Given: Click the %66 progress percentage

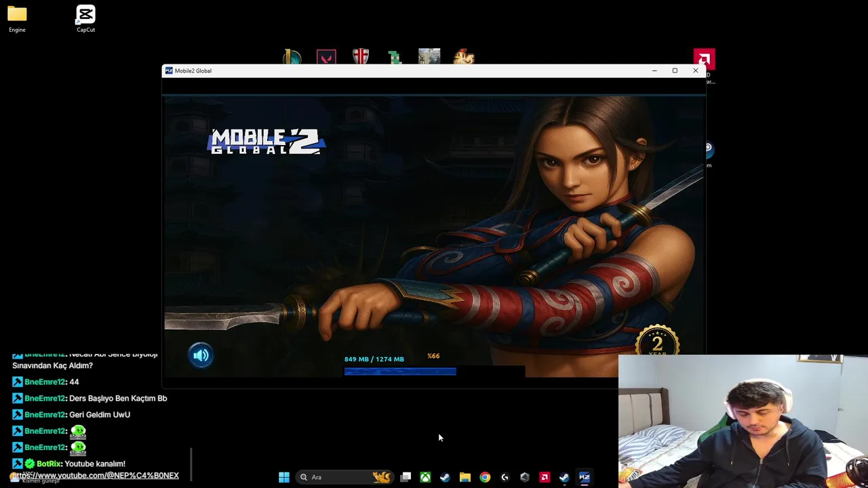Looking at the screenshot, I should click(x=433, y=356).
